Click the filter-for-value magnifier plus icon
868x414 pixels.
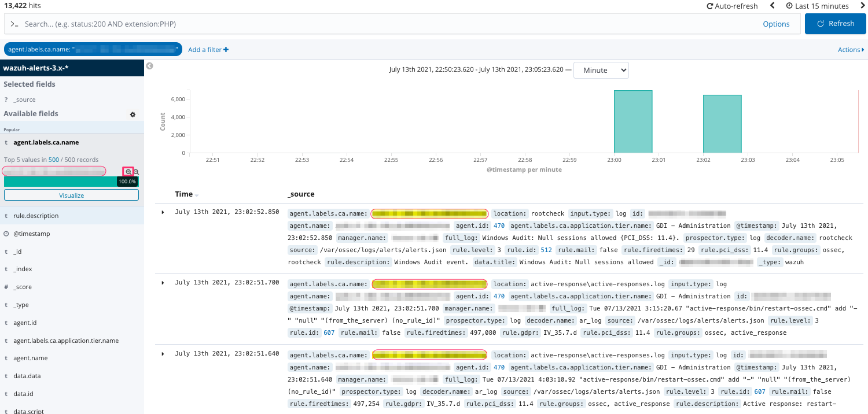[128, 172]
